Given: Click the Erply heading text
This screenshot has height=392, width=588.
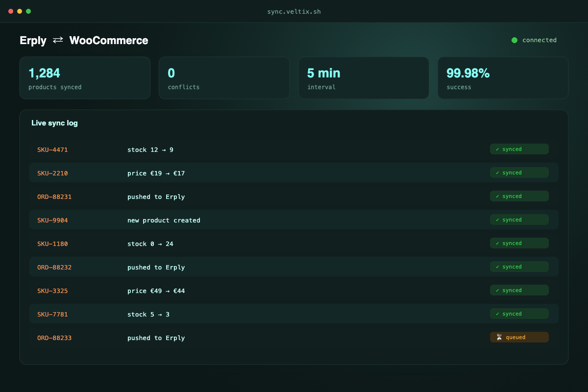Looking at the screenshot, I should [x=33, y=41].
